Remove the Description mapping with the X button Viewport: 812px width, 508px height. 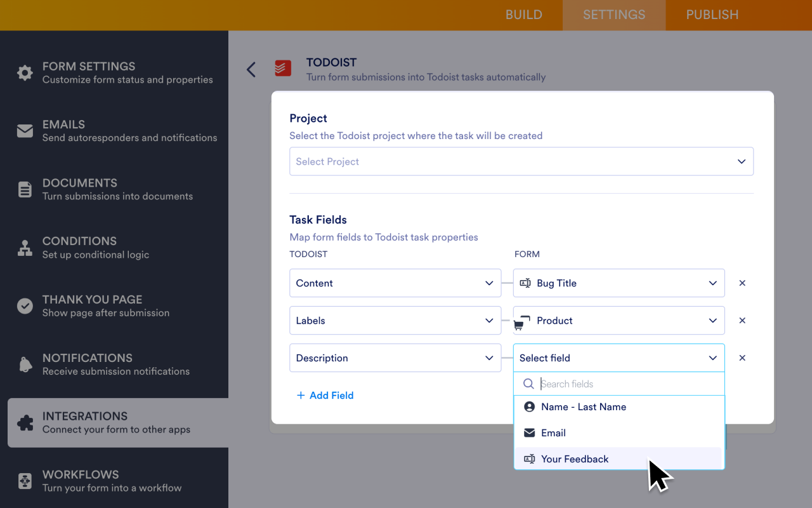point(742,358)
